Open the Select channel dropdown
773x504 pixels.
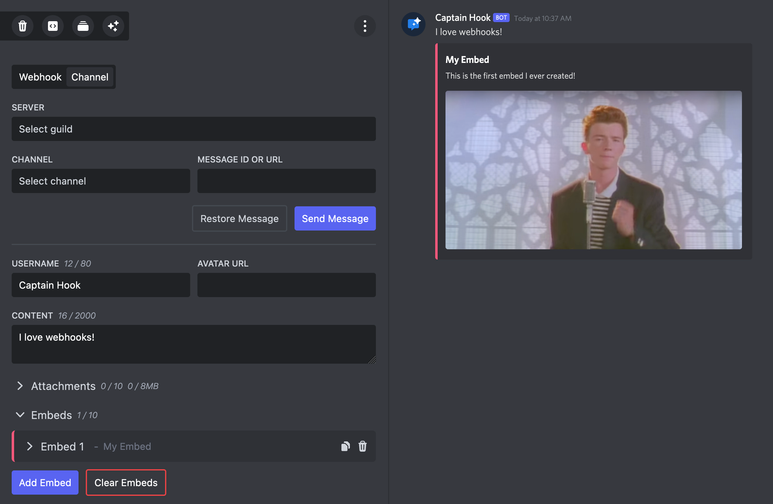pos(101,181)
